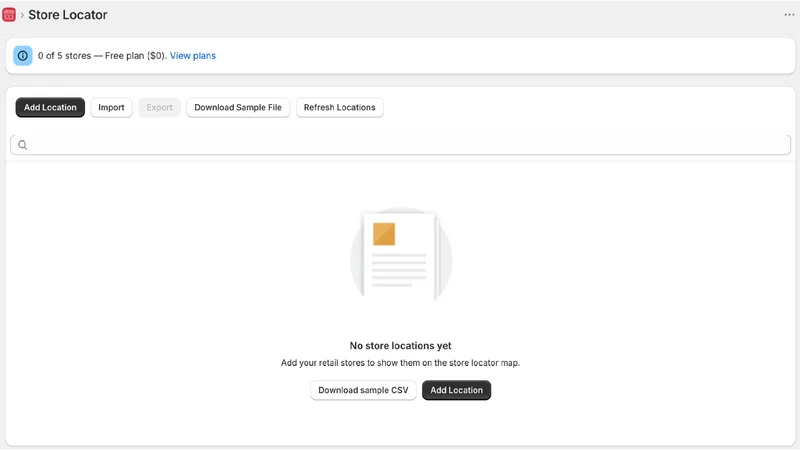Click the top Add Location toolbar button
Screen dimensions: 800x450
tap(50, 108)
